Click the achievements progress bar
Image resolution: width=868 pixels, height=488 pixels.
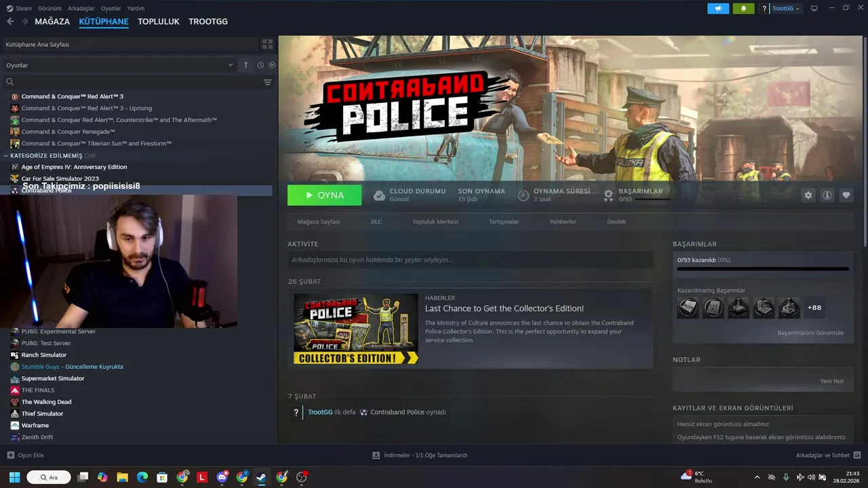[x=763, y=269]
